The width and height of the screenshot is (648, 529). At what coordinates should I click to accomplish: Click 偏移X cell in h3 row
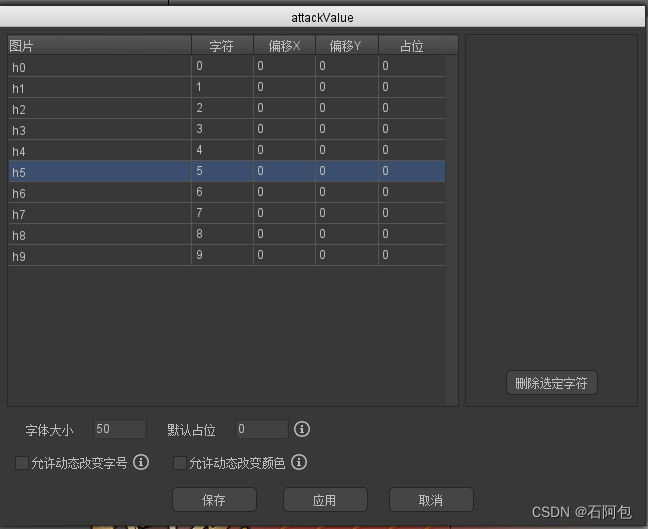[x=284, y=129]
